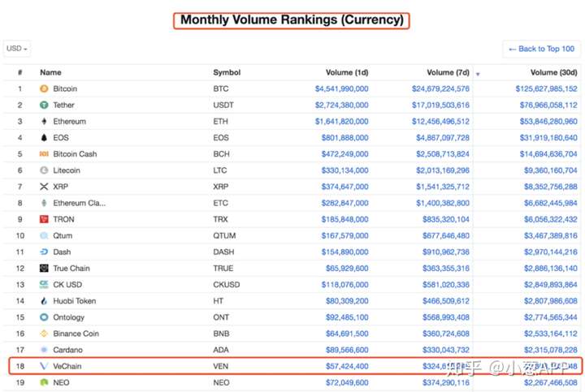Click the Qtum coin icon
This screenshot has width=585, height=392.
pos(44,235)
